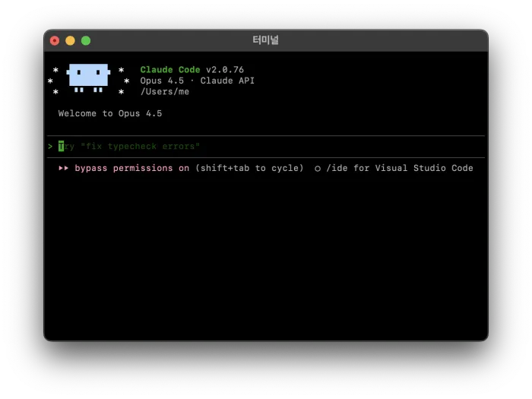Zoom the window with the green button

pos(86,40)
